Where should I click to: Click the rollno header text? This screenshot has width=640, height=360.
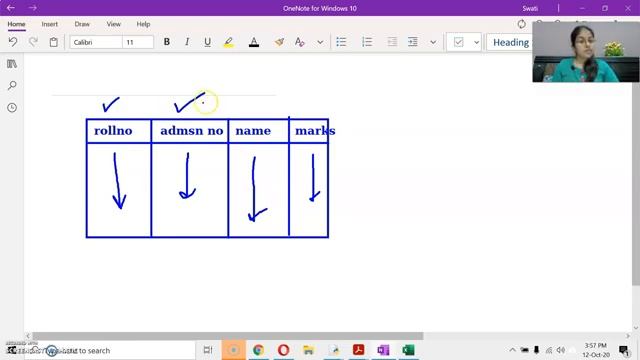pyautogui.click(x=113, y=131)
